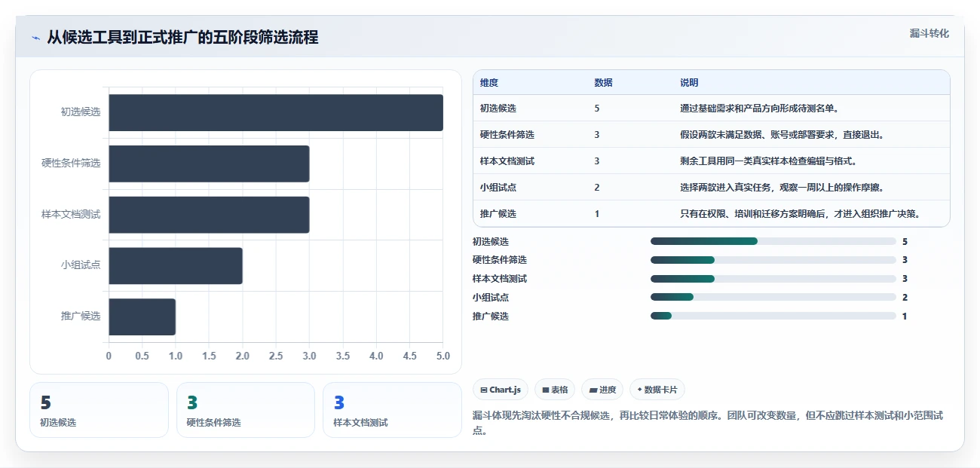980x468 pixels.
Task: Click the 4.5 tick on chart axis
Action: click(409, 356)
